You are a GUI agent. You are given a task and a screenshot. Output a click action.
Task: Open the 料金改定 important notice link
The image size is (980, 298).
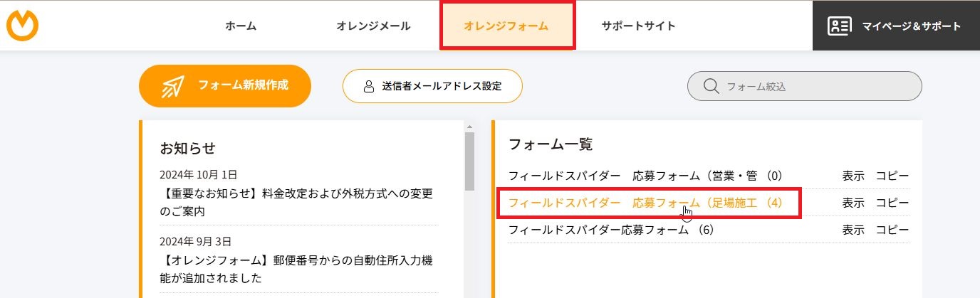pos(298,202)
